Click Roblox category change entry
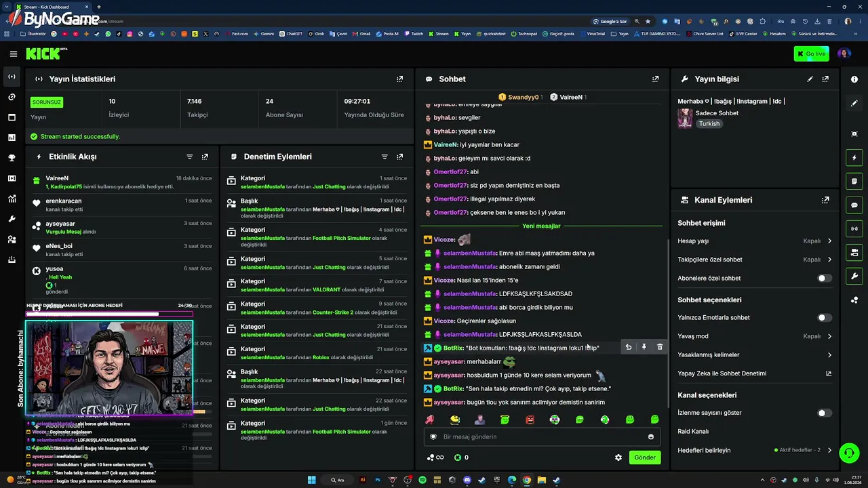 pyautogui.click(x=317, y=353)
